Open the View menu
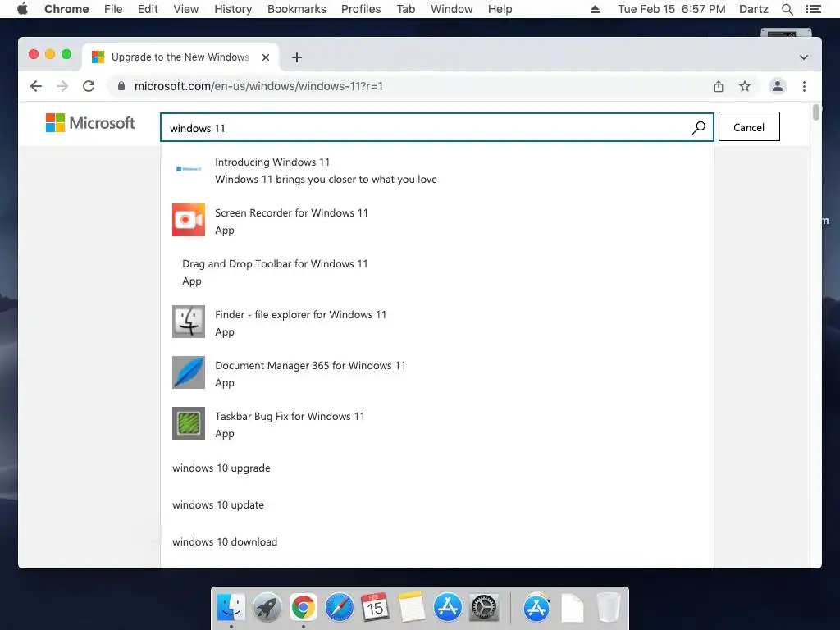 pos(186,9)
